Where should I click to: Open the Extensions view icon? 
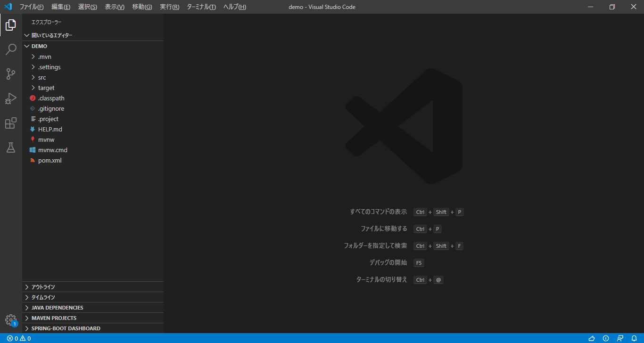(x=11, y=123)
